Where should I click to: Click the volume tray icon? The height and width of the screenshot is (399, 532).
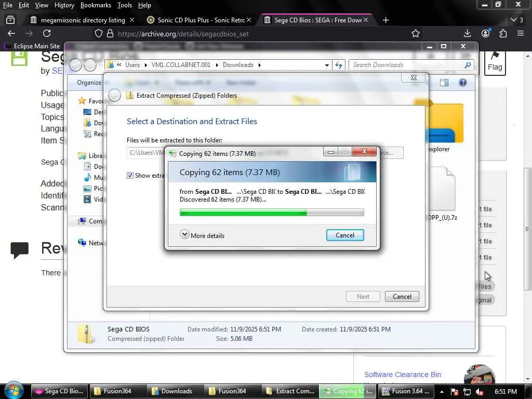(x=480, y=391)
